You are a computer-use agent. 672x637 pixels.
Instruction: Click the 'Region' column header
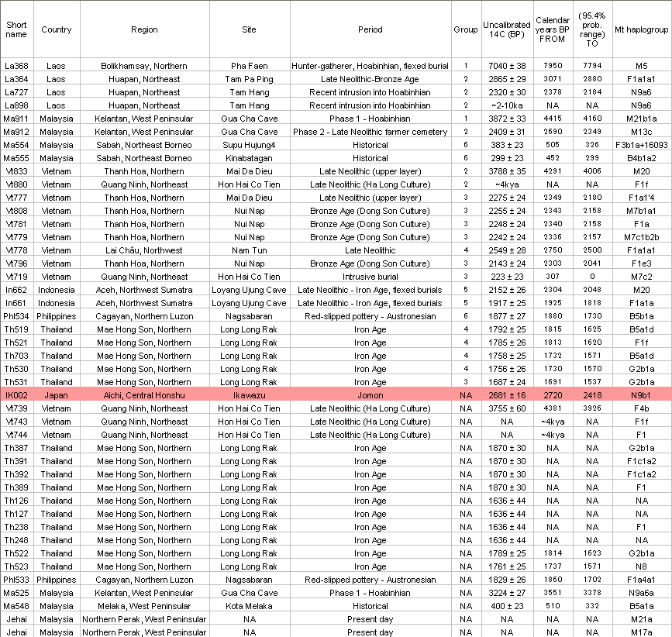(x=144, y=29)
